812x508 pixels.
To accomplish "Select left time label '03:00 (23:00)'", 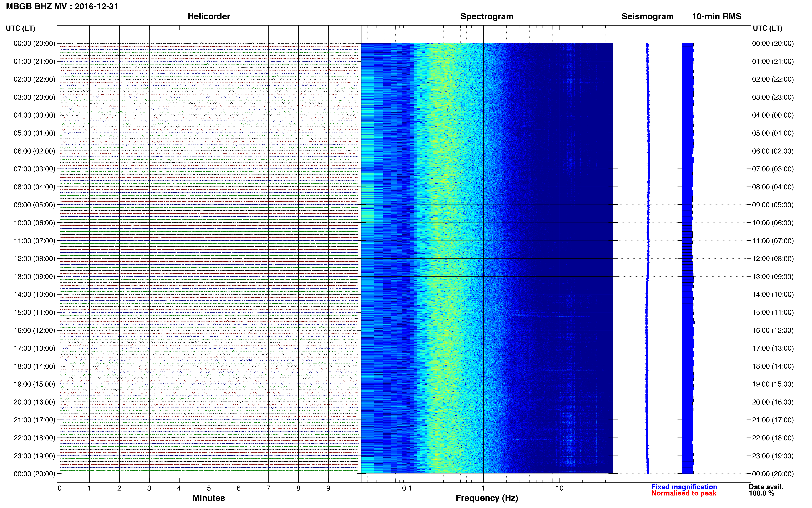I will pos(34,97).
